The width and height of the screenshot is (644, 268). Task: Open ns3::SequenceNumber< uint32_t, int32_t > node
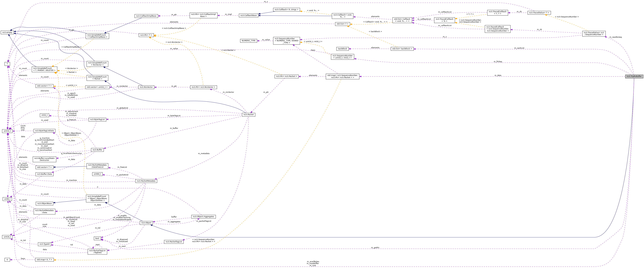pos(342,57)
